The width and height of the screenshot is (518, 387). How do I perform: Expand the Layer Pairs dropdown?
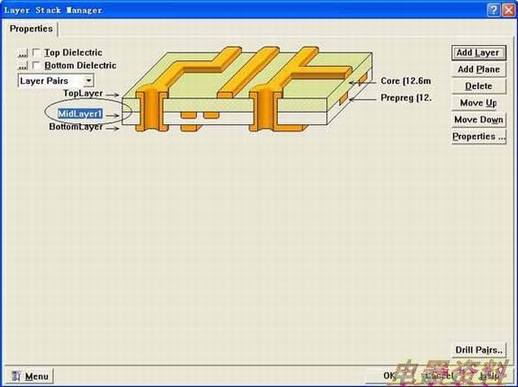[88, 81]
